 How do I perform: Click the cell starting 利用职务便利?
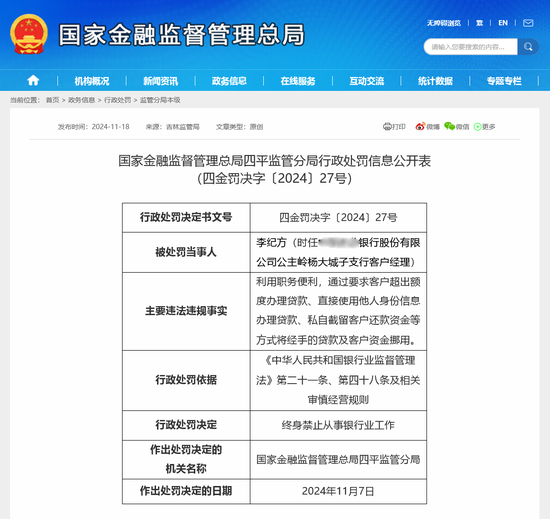coord(338,311)
